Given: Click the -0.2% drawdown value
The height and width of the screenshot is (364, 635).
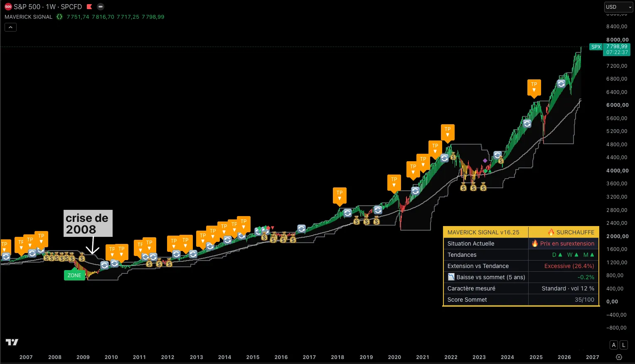Looking at the screenshot, I should pos(586,277).
